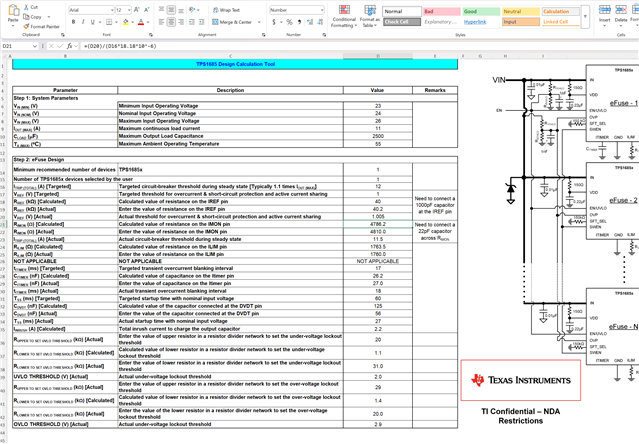Expand the Copy dropdown arrow
The width and height of the screenshot is (639, 444).
(x=49, y=17)
